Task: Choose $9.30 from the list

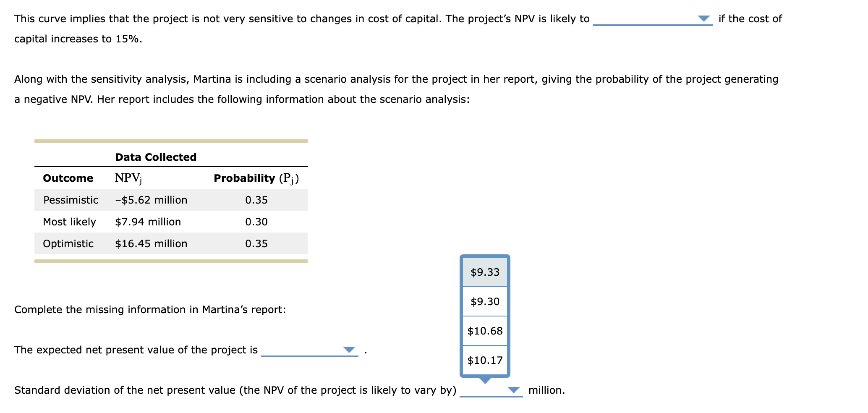Action: point(485,301)
